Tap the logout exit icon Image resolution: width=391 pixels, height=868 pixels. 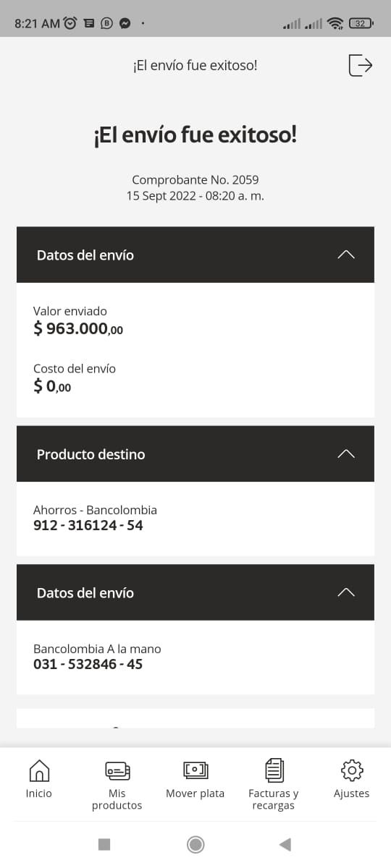[x=361, y=65]
